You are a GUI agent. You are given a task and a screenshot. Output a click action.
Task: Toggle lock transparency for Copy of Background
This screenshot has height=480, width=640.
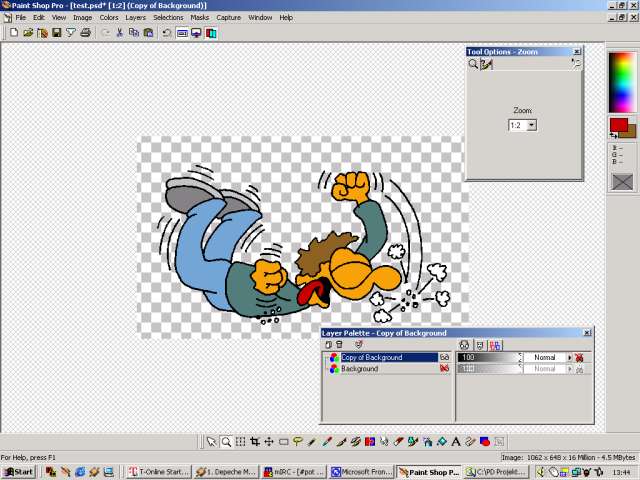click(x=579, y=358)
